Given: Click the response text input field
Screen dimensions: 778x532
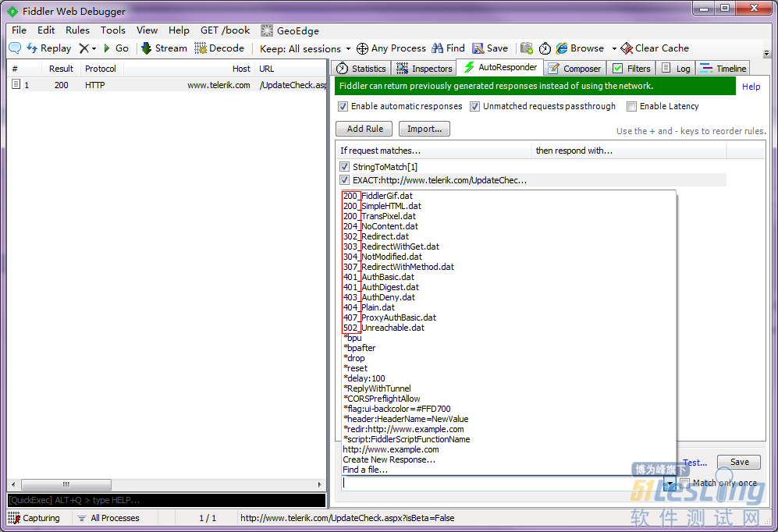Looking at the screenshot, I should point(503,483).
